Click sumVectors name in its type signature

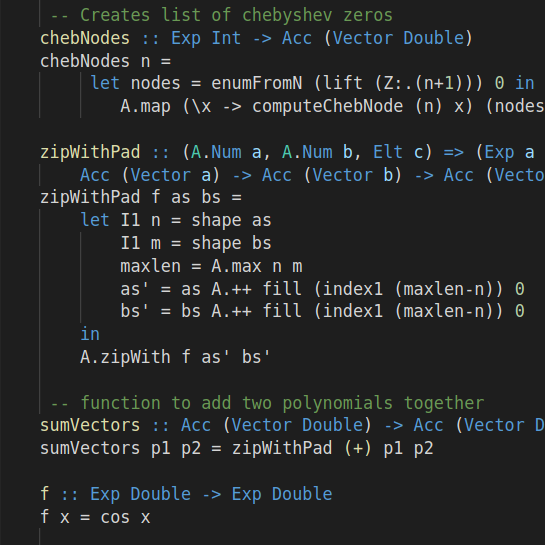(90, 425)
